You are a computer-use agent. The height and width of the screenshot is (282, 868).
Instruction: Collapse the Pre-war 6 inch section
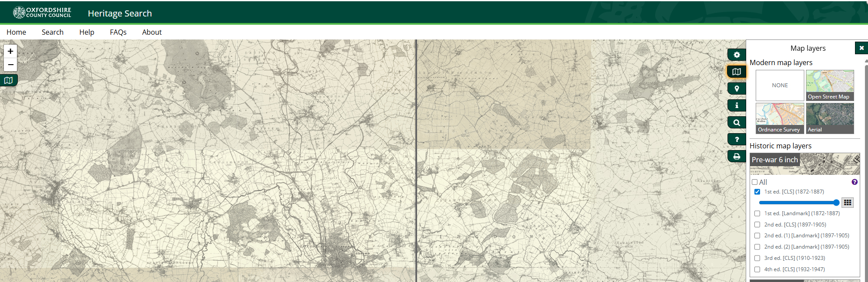tap(805, 164)
